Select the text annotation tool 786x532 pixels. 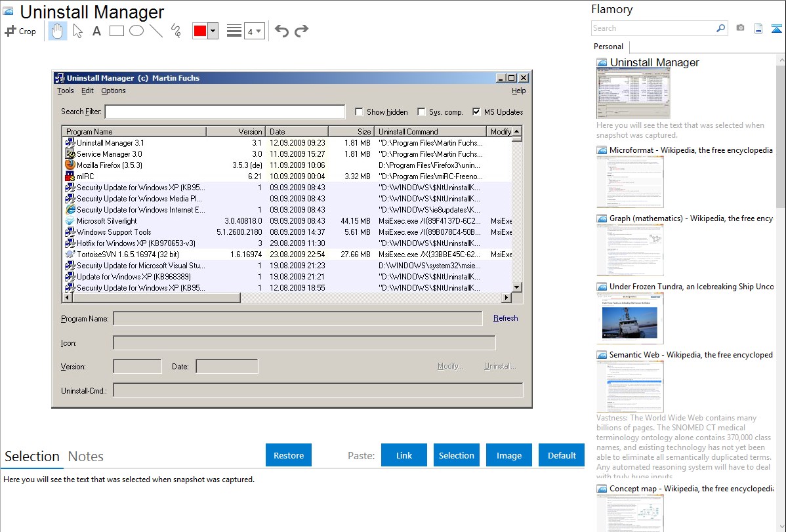click(96, 31)
